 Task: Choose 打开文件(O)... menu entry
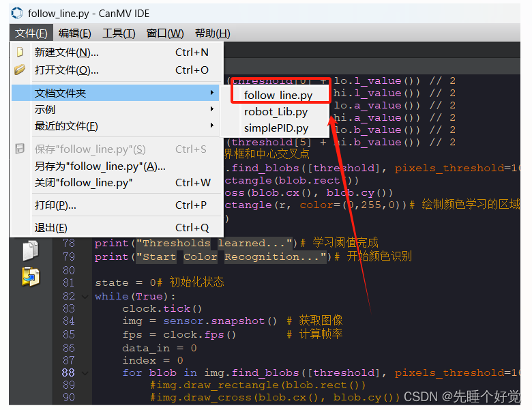click(x=117, y=70)
